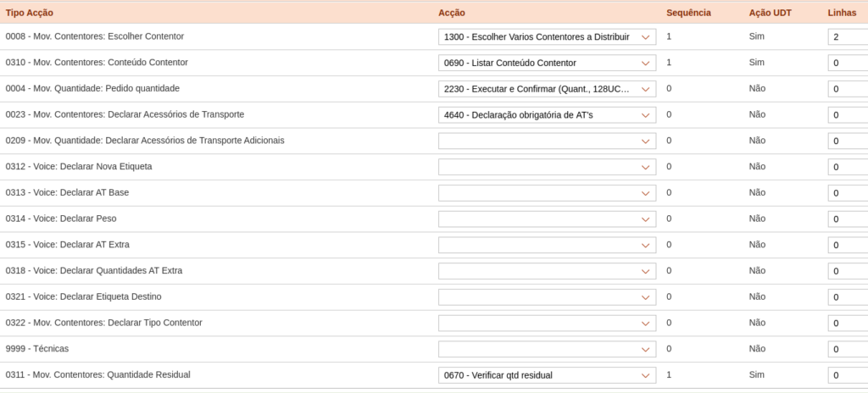
Task: Open Acção dropdown for 0321 Declarar Etiqueta Destino
Action: tap(547, 296)
